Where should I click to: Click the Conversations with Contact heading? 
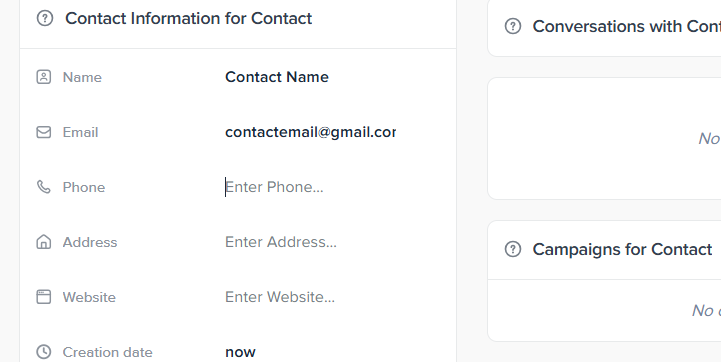(627, 26)
